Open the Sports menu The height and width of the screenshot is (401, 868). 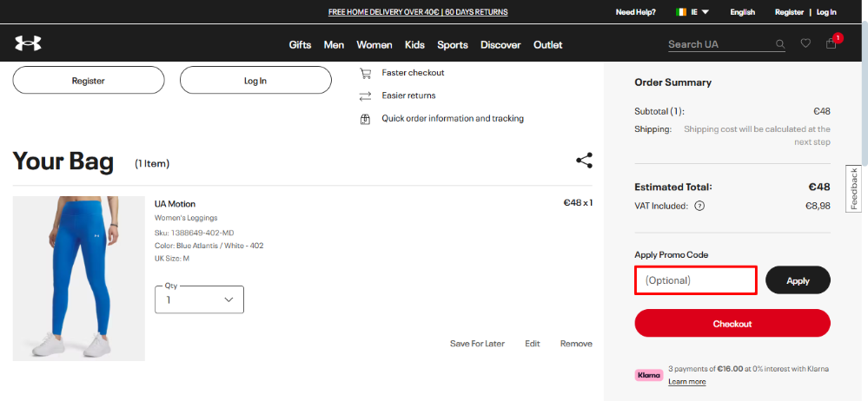453,45
